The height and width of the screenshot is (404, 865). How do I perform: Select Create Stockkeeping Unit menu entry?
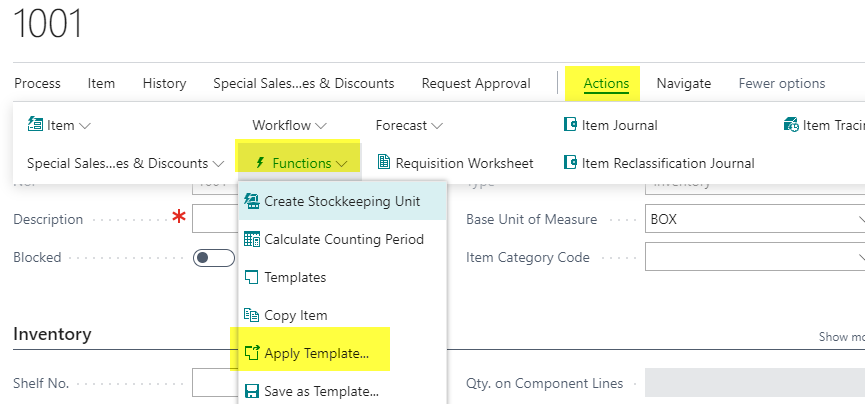(x=343, y=201)
